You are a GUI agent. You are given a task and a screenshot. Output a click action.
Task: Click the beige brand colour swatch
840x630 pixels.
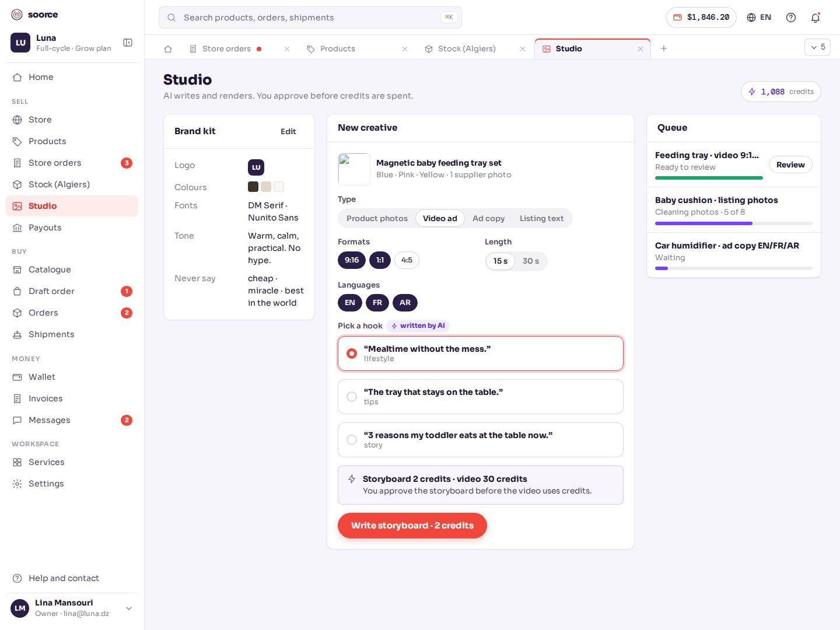pos(266,187)
